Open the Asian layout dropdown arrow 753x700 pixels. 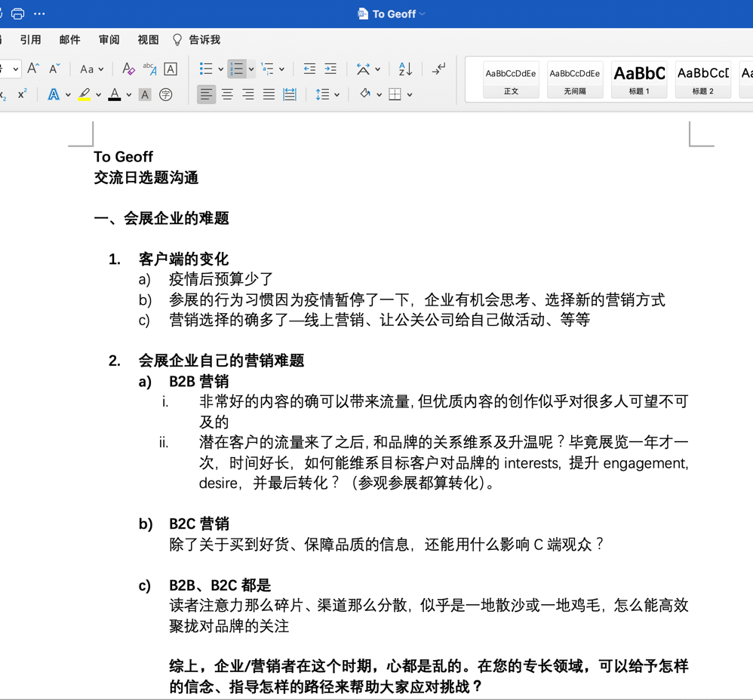click(378, 69)
